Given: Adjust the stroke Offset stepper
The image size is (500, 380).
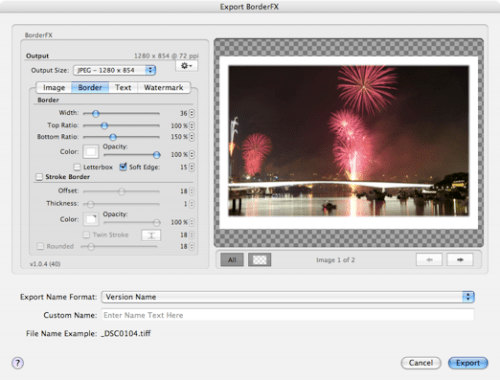Looking at the screenshot, I should pyautogui.click(x=192, y=191).
